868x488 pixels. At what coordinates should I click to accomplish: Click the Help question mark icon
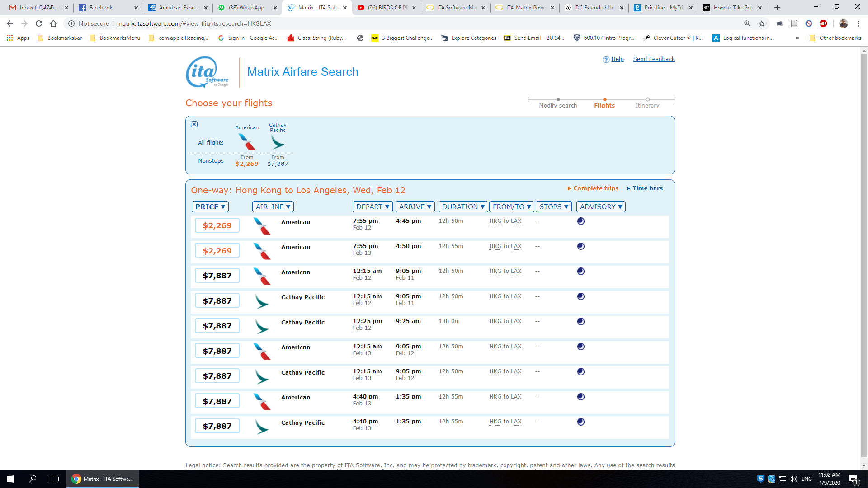(604, 59)
